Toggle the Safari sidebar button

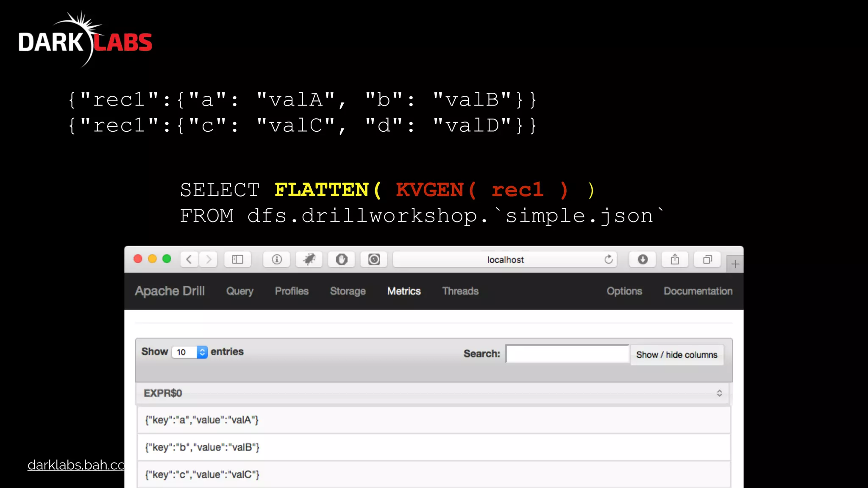pyautogui.click(x=238, y=259)
